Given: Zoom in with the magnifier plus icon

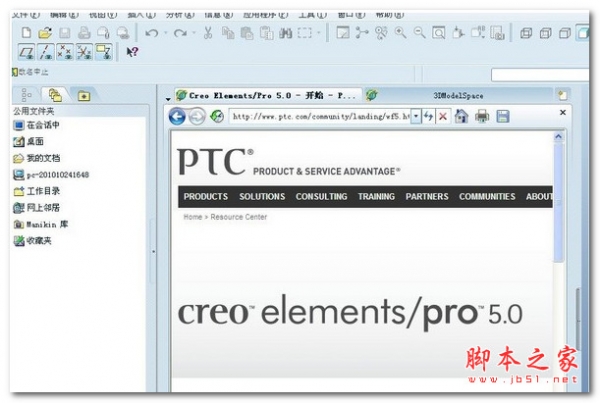Looking at the screenshot, I should tap(400, 33).
